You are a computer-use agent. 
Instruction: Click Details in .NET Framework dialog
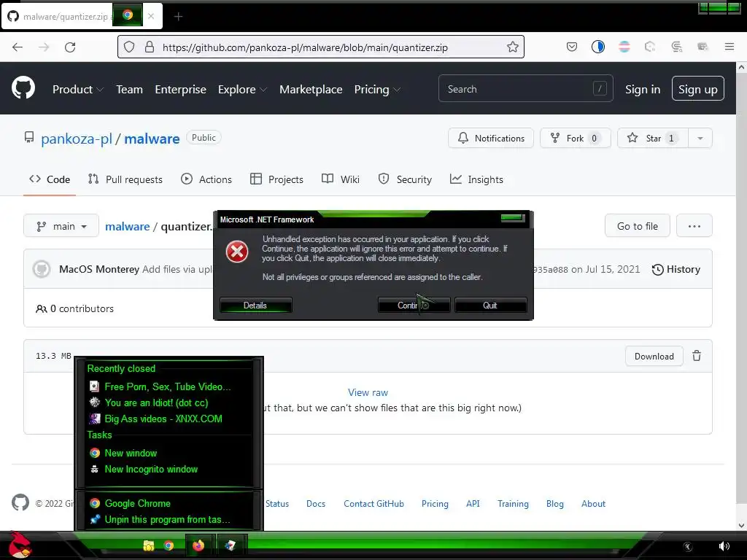point(255,306)
